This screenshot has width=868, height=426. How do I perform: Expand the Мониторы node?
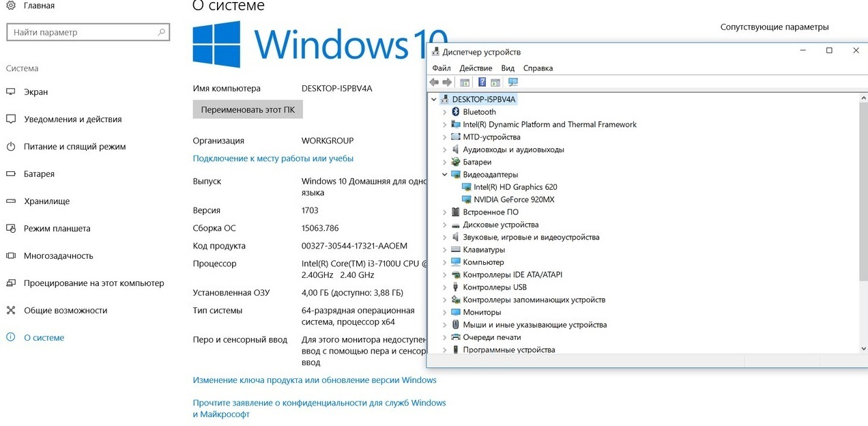[x=445, y=313]
